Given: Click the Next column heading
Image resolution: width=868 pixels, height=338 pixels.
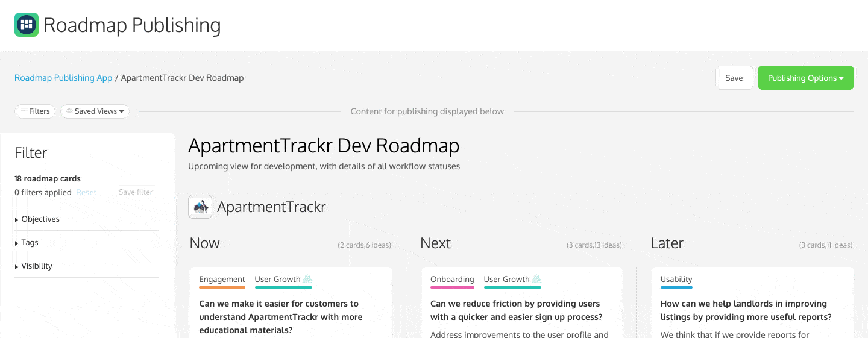Looking at the screenshot, I should click(x=435, y=243).
